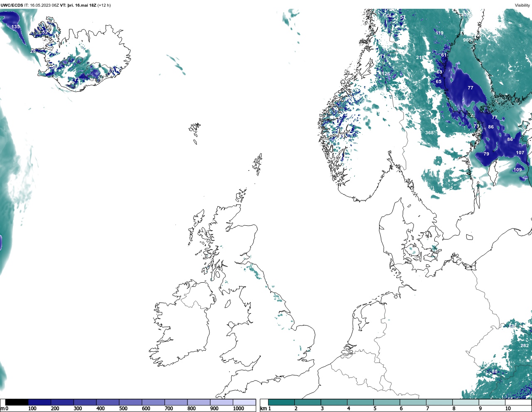Click the 2–3 km legend swatch

[308, 402]
